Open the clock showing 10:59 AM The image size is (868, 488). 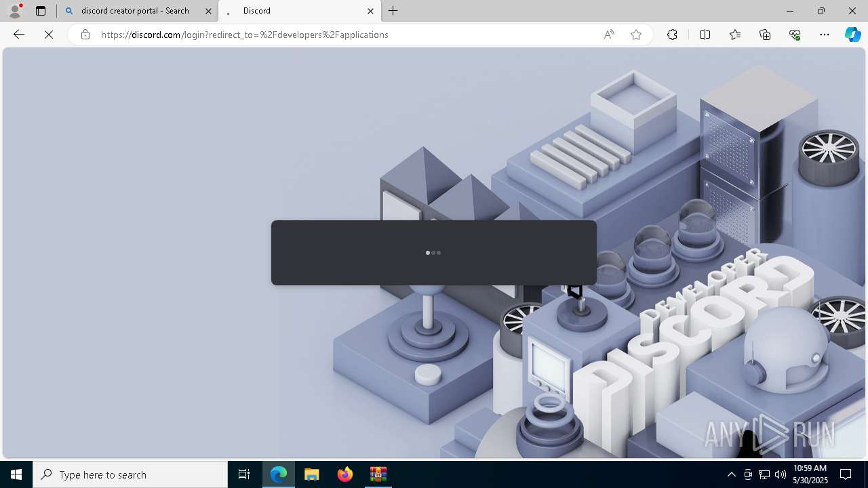[810, 474]
